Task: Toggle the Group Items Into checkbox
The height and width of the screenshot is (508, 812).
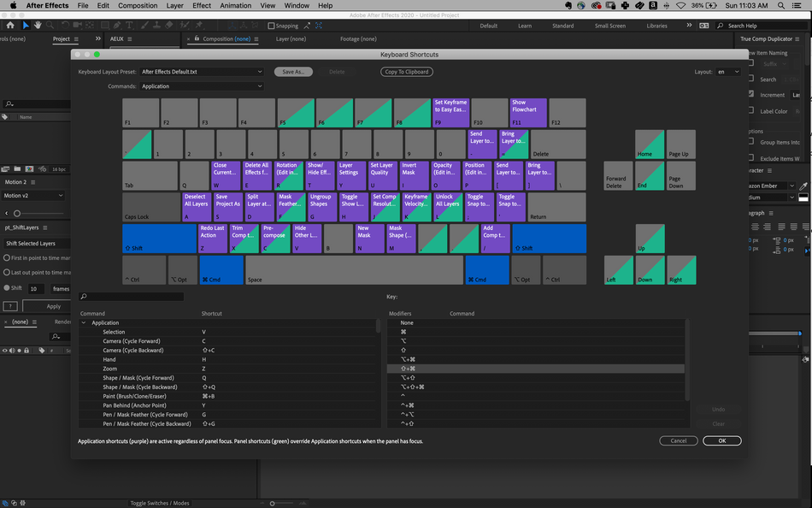Action: [x=751, y=141]
